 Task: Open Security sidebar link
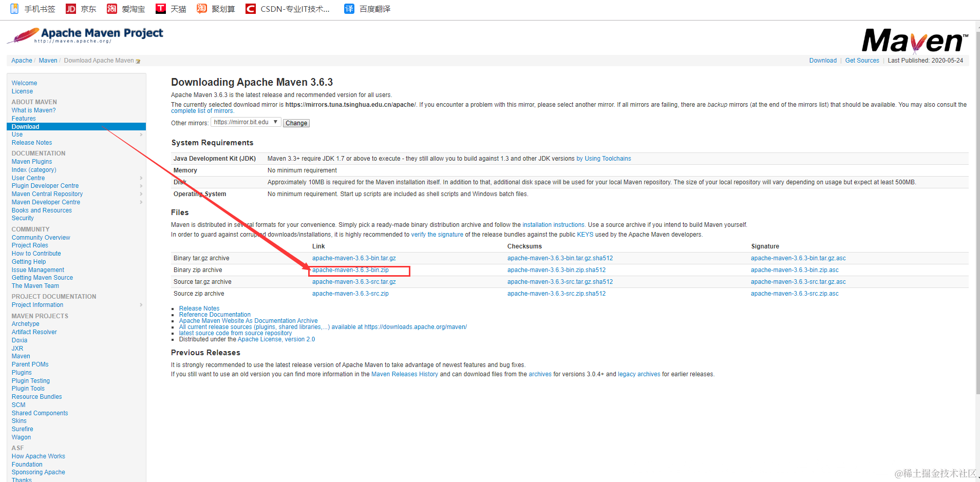23,218
